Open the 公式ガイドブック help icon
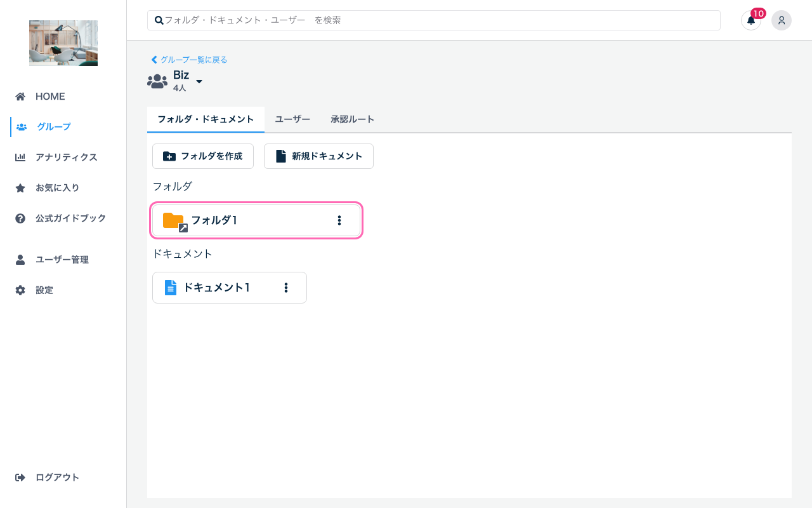 (21, 218)
